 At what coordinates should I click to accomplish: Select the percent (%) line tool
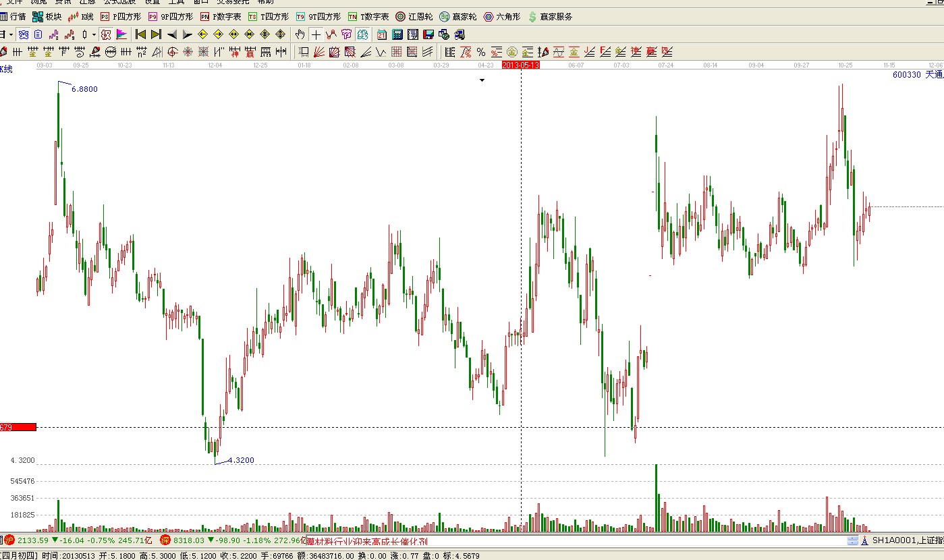pos(480,52)
